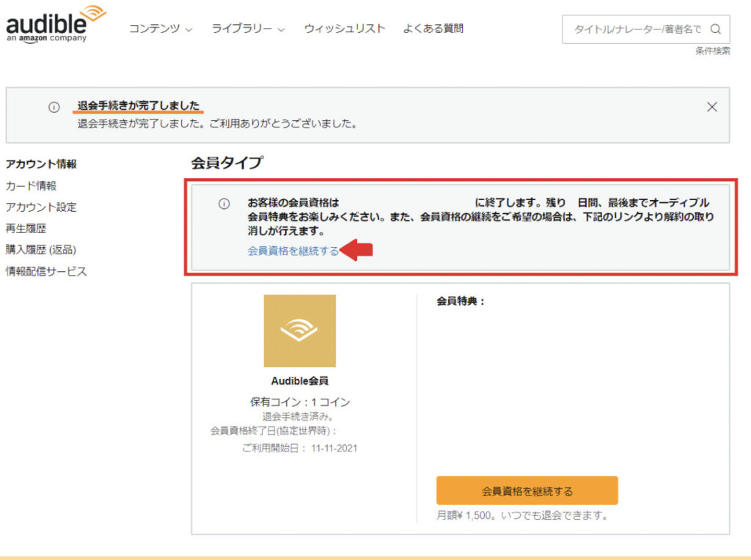Image resolution: width=751 pixels, height=560 pixels.
Task: Open 情報配信サービス in the sidebar
Action: (x=46, y=271)
